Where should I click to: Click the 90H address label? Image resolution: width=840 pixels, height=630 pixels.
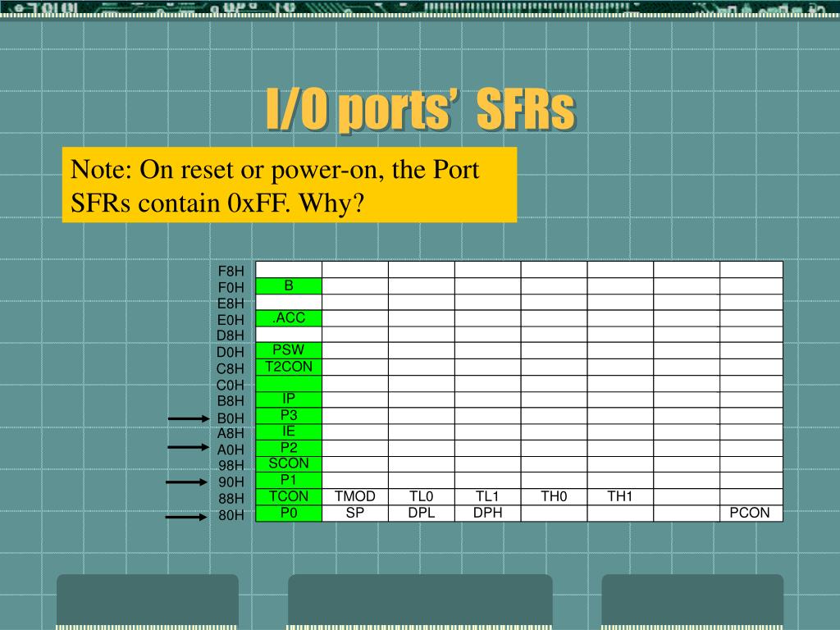pyautogui.click(x=231, y=482)
